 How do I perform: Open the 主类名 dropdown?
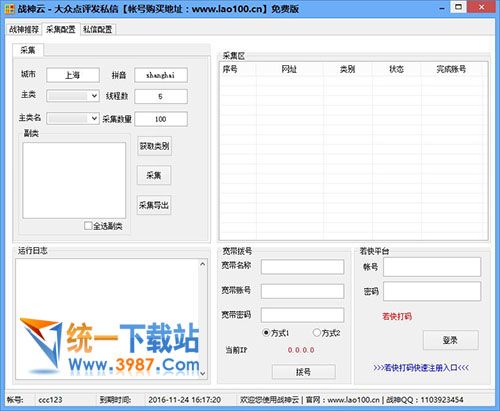(x=73, y=118)
